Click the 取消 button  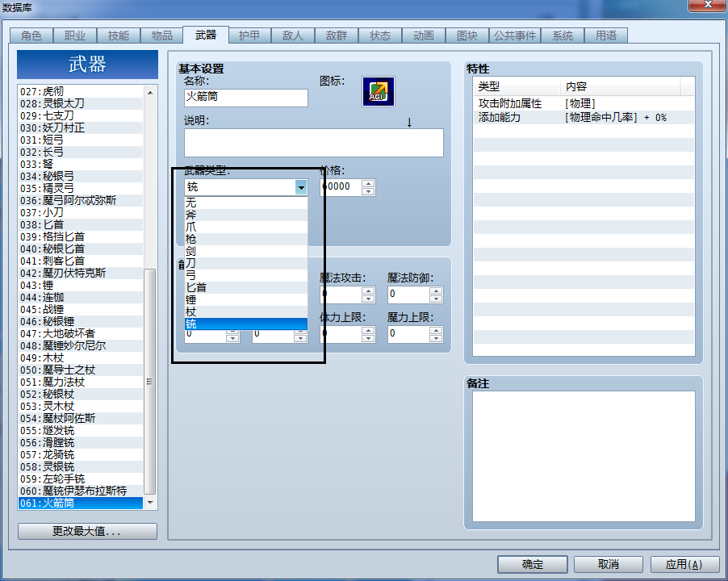pyautogui.click(x=609, y=564)
